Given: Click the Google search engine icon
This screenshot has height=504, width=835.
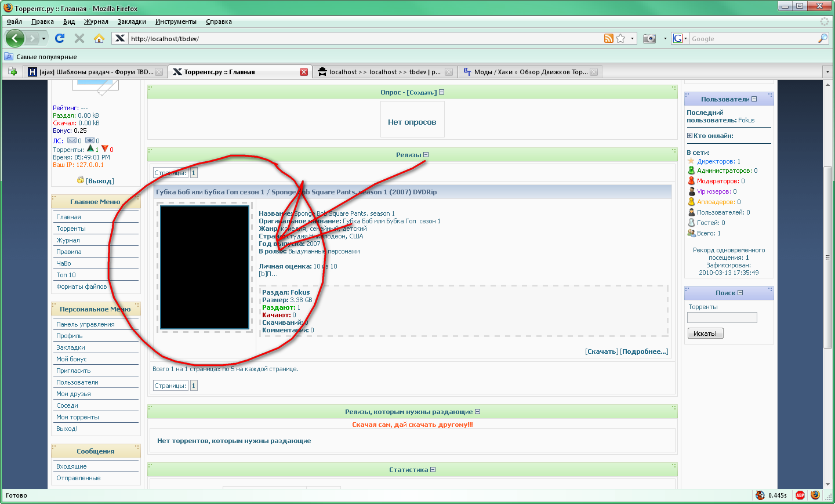Looking at the screenshot, I should [x=677, y=38].
